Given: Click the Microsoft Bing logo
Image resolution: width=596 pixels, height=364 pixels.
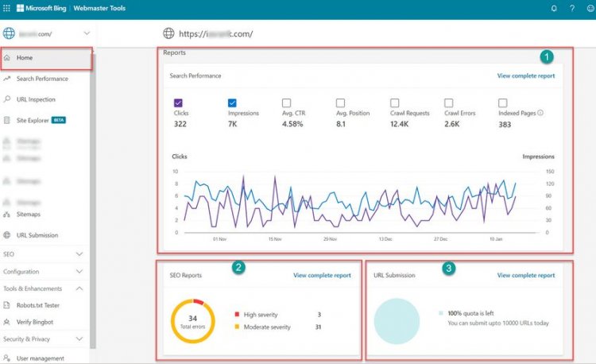Looking at the screenshot, I should (x=41, y=8).
